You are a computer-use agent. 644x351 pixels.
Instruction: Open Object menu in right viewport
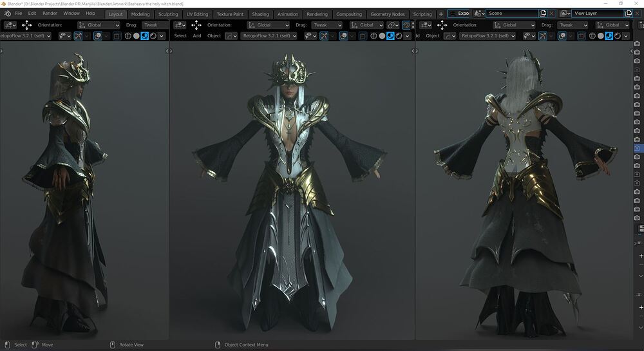click(x=433, y=35)
